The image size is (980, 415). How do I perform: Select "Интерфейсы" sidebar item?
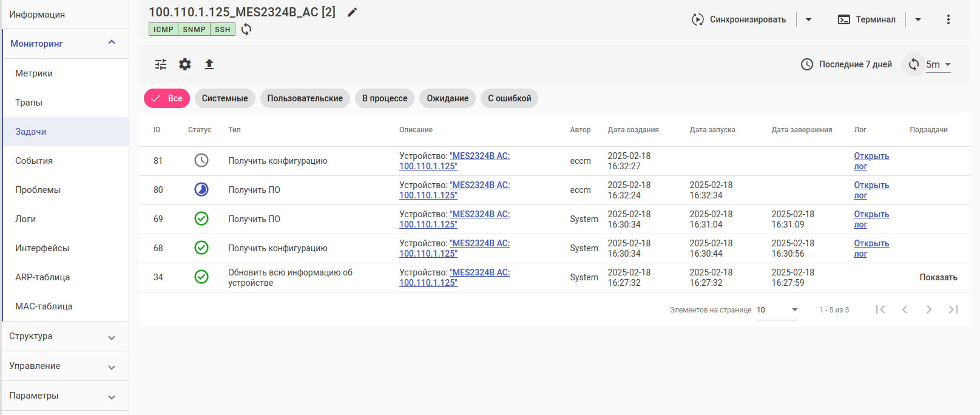42,248
